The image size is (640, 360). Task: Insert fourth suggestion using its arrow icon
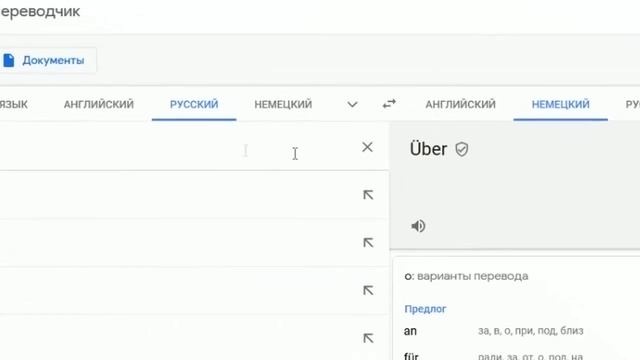click(x=368, y=338)
